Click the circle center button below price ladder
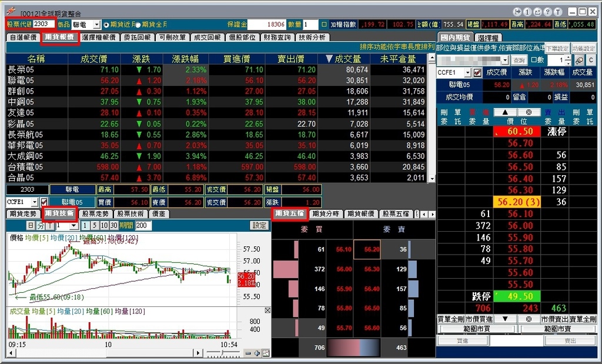The image size is (602, 364). (529, 319)
